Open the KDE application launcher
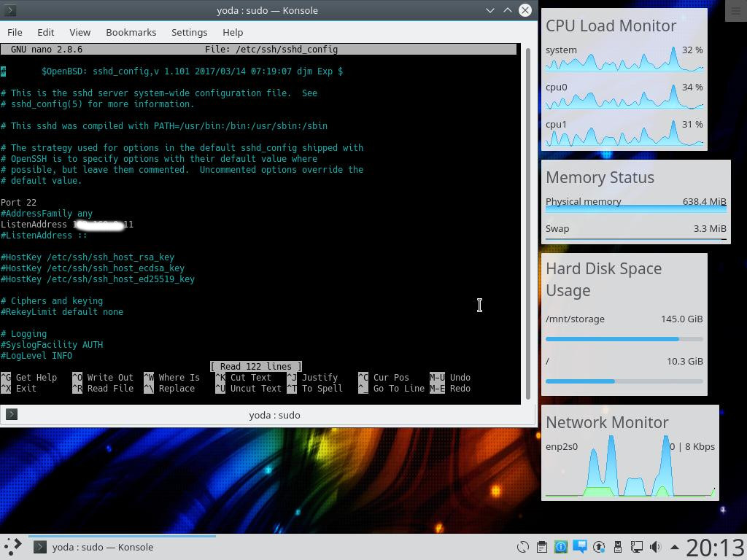Image resolution: width=747 pixels, height=560 pixels. point(12,547)
